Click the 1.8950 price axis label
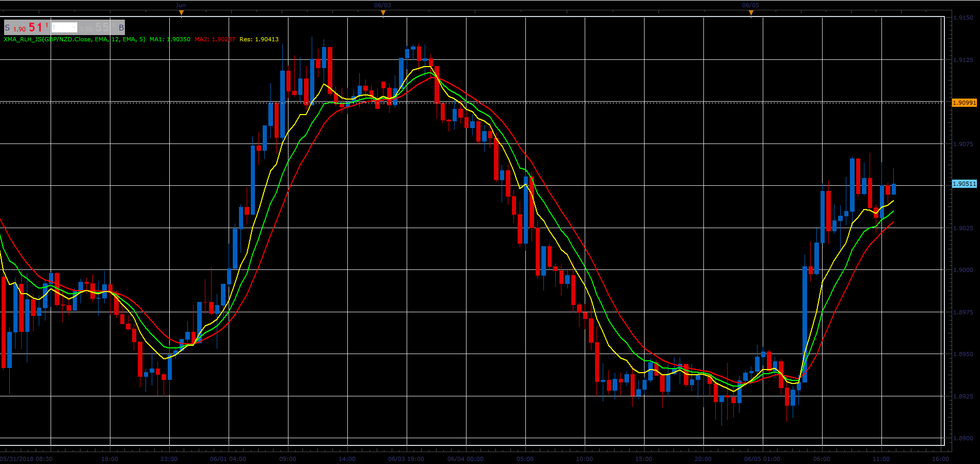Viewport: 980px width, 464px height. click(x=963, y=354)
